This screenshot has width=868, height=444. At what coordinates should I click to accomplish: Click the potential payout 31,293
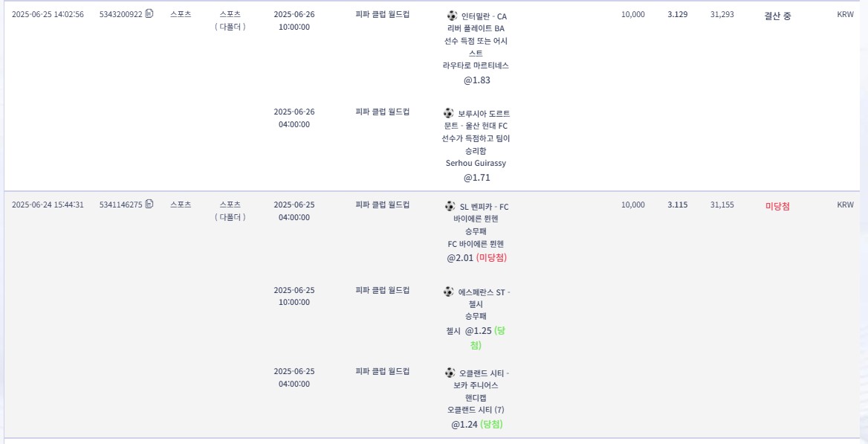[722, 14]
